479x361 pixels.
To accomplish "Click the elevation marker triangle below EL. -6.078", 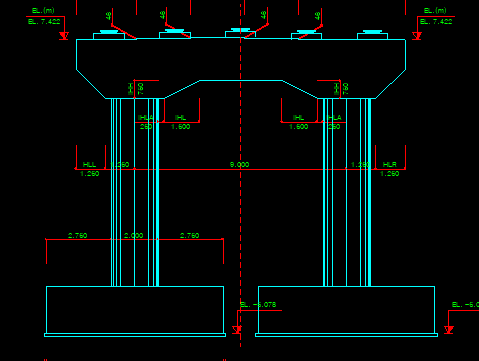I will [237, 330].
